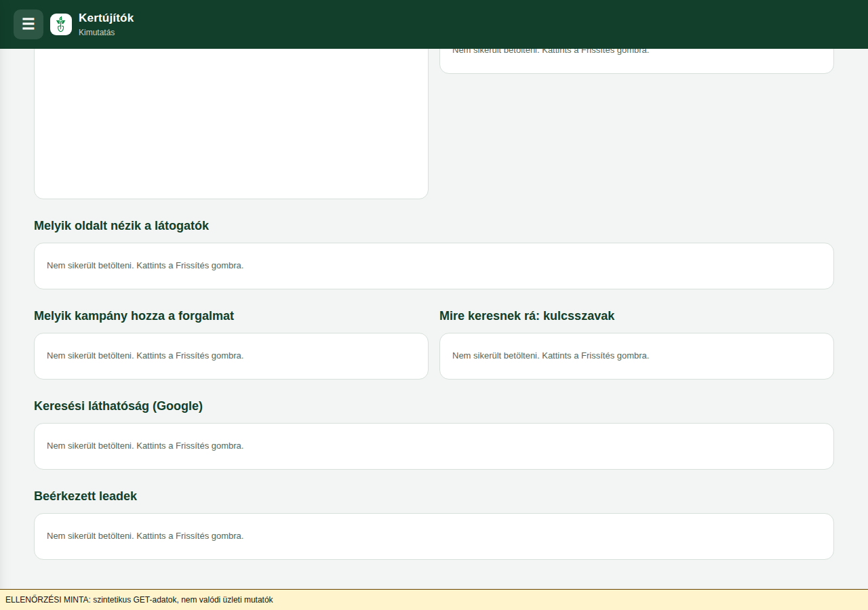Click the 'Keresési láthatóság (Google)' heading
The image size is (868, 610).
pyautogui.click(x=119, y=406)
